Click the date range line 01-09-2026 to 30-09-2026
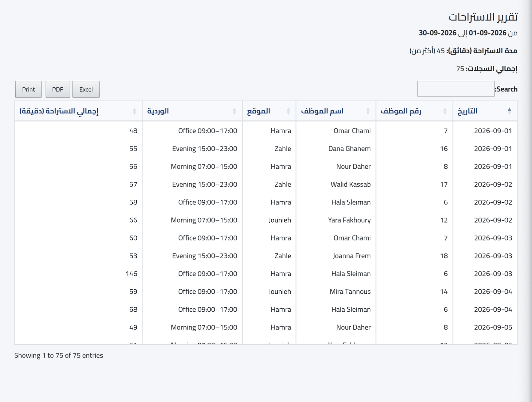Viewport: 532px width, 402px height. click(468, 33)
